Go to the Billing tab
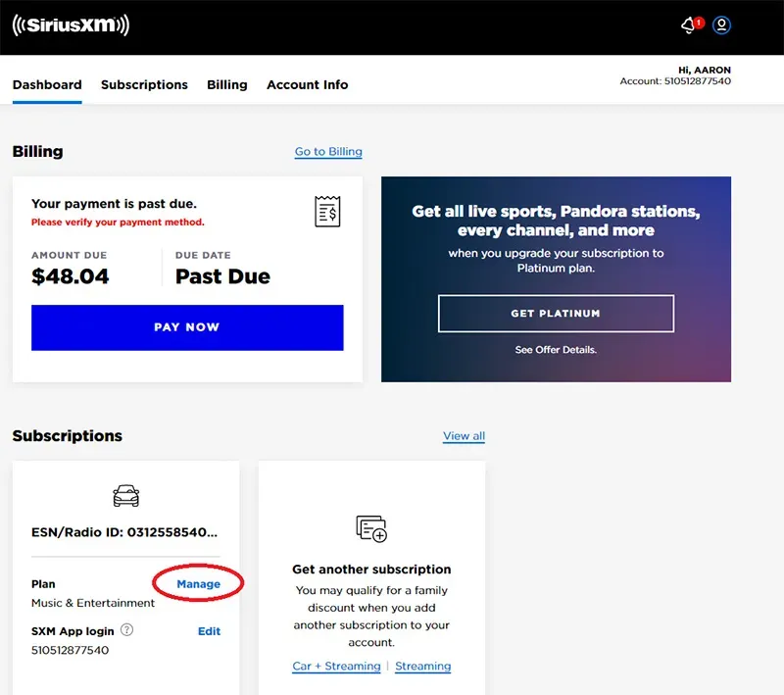Viewport: 784px width, 695px height. pyautogui.click(x=227, y=85)
